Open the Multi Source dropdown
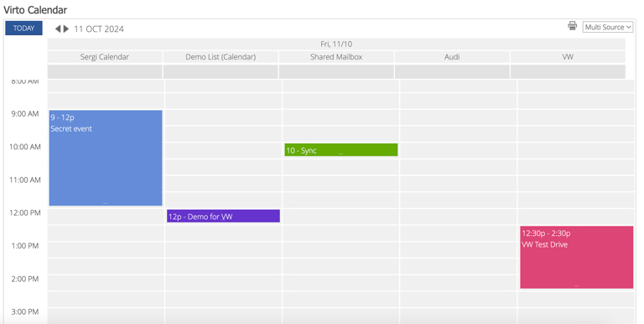The image size is (644, 324). click(x=608, y=27)
